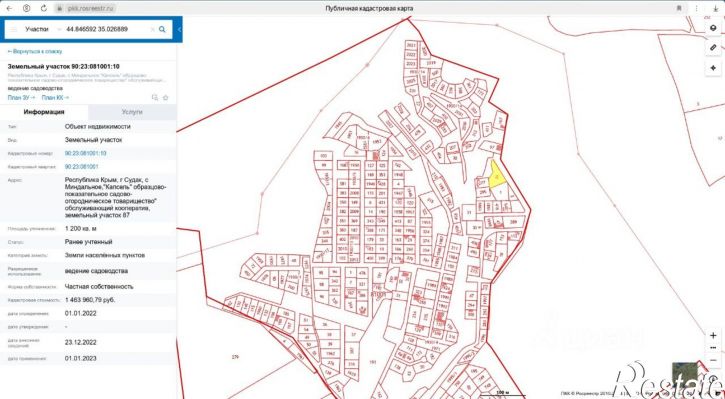The width and height of the screenshot is (725, 399).
Task: Click the share/copy icon beside the star
Action: (155, 98)
